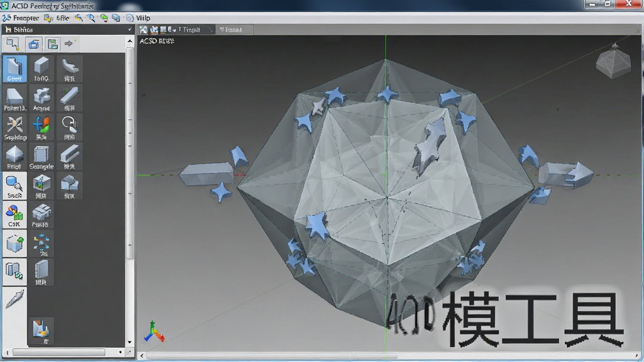This screenshot has height=362, width=644.
Task: Select the highlighted blue shape tool in palette
Action: pyautogui.click(x=15, y=69)
